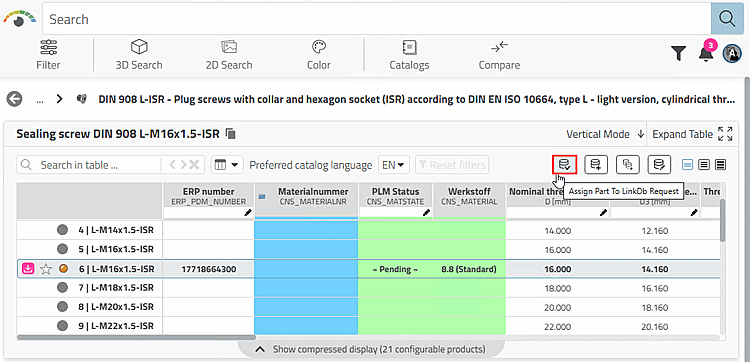Click the application logo gauge icon
The width and height of the screenshot is (750, 362).
click(x=19, y=19)
